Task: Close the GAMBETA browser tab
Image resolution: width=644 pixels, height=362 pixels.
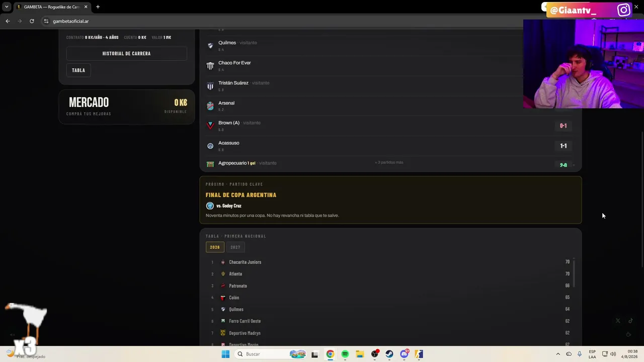Action: (x=86, y=7)
